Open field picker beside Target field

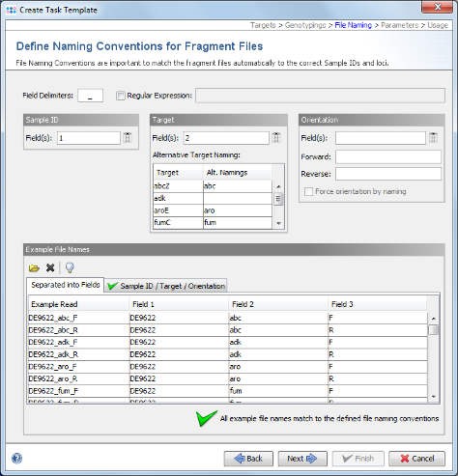point(276,138)
